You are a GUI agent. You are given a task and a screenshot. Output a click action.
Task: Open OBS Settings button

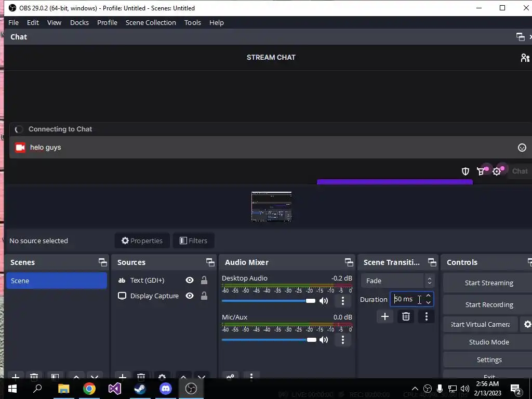coord(488,360)
